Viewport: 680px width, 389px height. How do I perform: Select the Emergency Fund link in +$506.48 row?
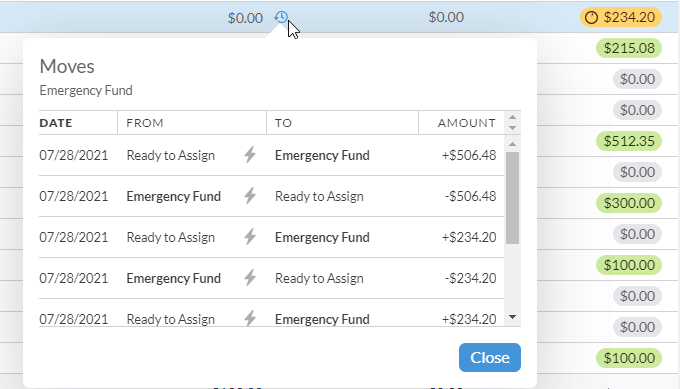322,155
